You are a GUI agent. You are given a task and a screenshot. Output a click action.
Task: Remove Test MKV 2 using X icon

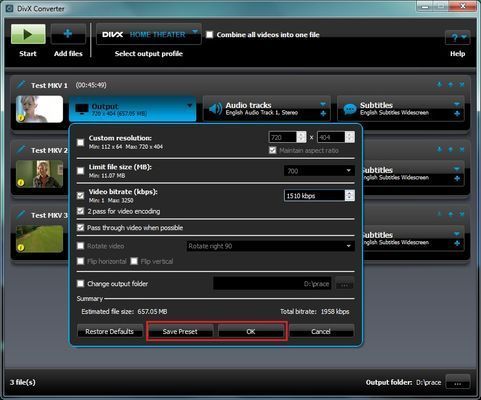[462, 149]
